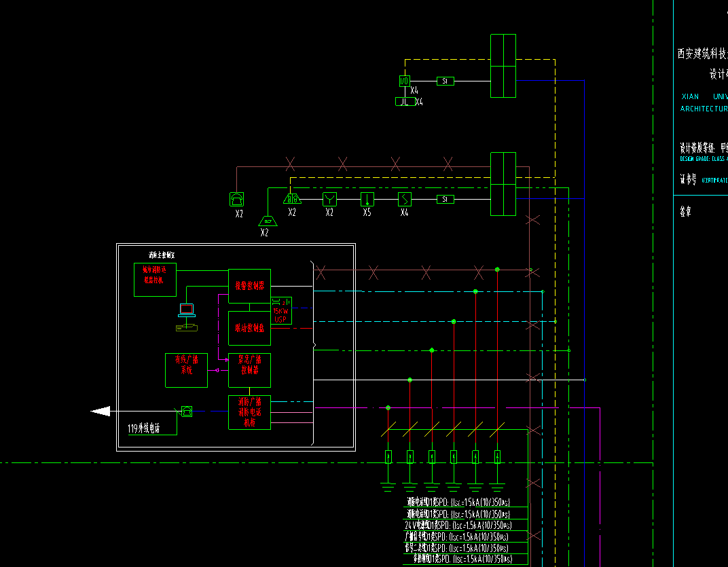Select the 紧急广播控制器 label
The width and height of the screenshot is (728, 567).
coord(249,365)
